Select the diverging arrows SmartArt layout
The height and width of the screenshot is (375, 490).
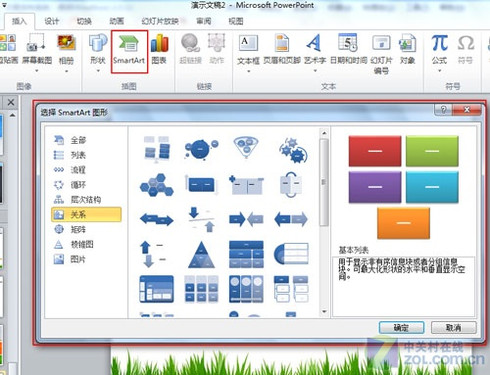click(291, 220)
